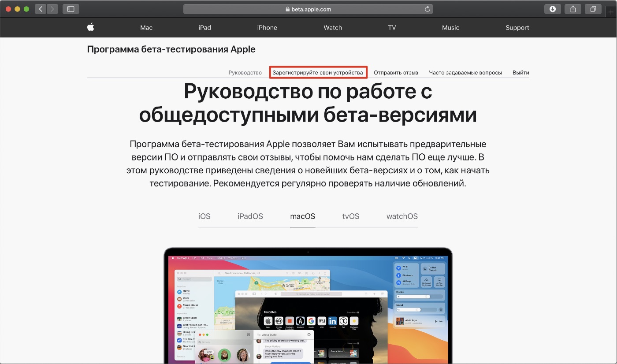Show the tab overview in Safari

[x=593, y=9]
